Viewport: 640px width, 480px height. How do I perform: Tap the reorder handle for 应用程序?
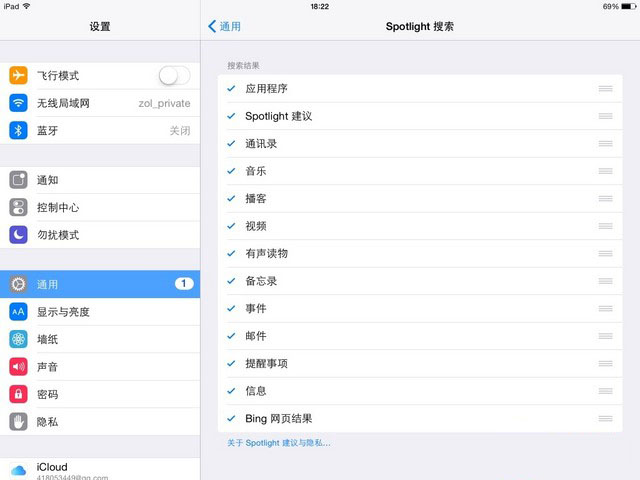(x=605, y=89)
